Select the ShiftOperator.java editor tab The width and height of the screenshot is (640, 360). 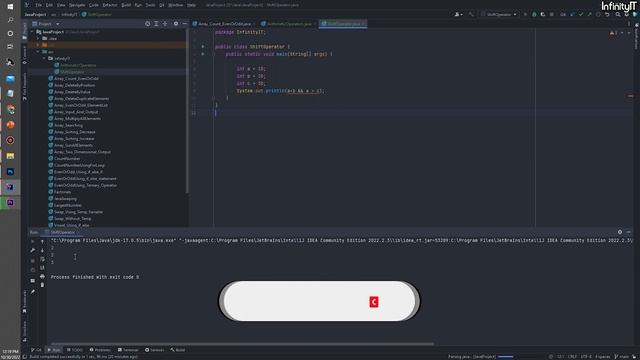coord(343,24)
